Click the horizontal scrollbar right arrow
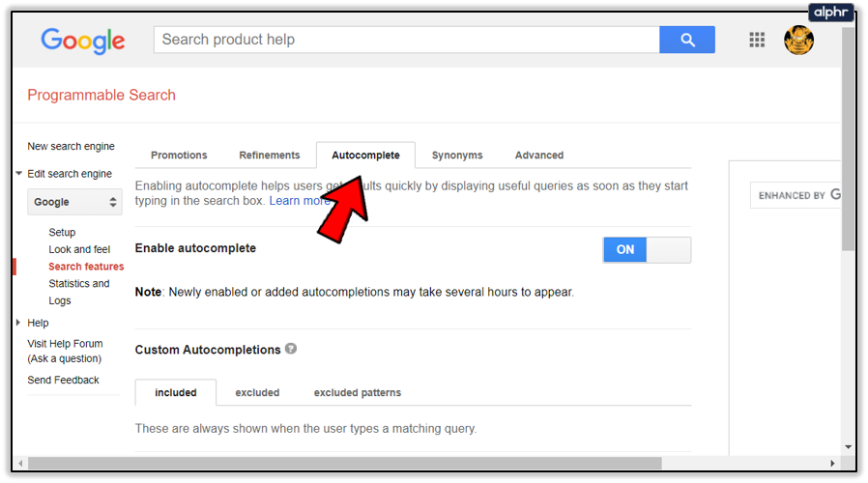This screenshot has height=483, width=868. click(x=832, y=463)
